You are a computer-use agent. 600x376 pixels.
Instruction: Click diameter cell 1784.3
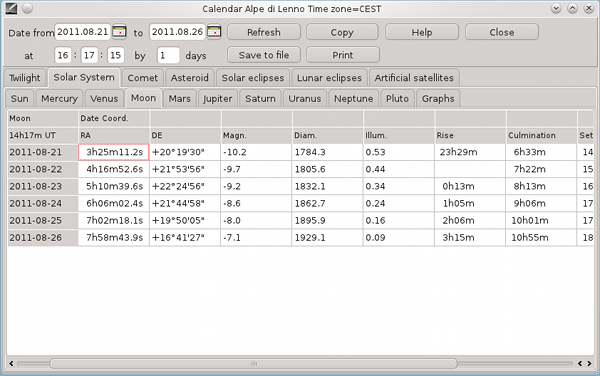(x=327, y=152)
